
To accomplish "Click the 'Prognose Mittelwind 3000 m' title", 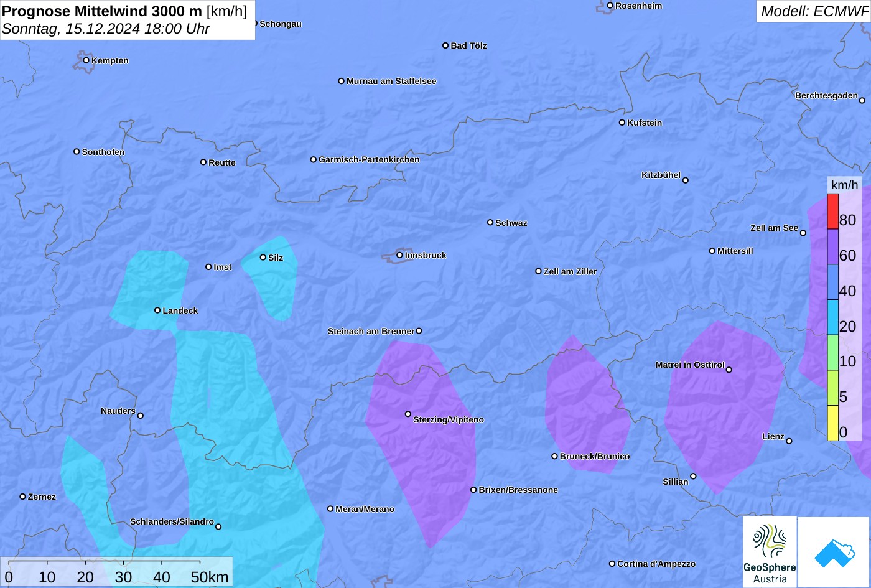I will coord(103,11).
